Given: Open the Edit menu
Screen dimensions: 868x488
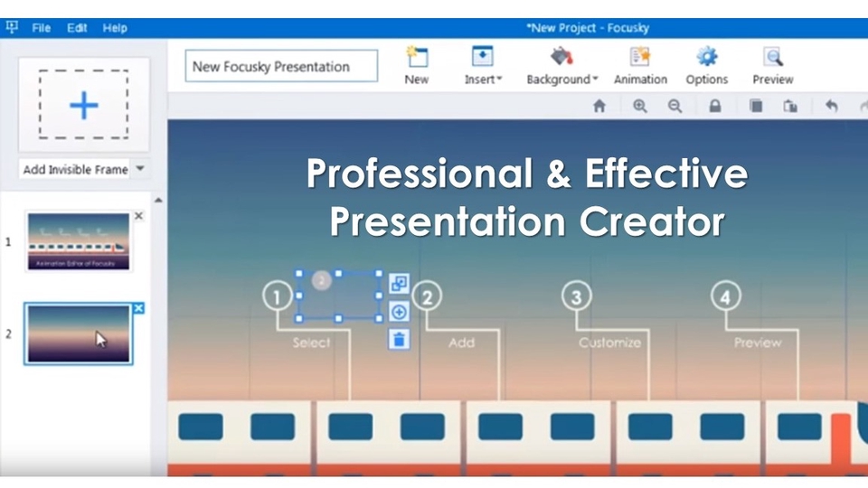Looking at the screenshot, I should (x=77, y=28).
